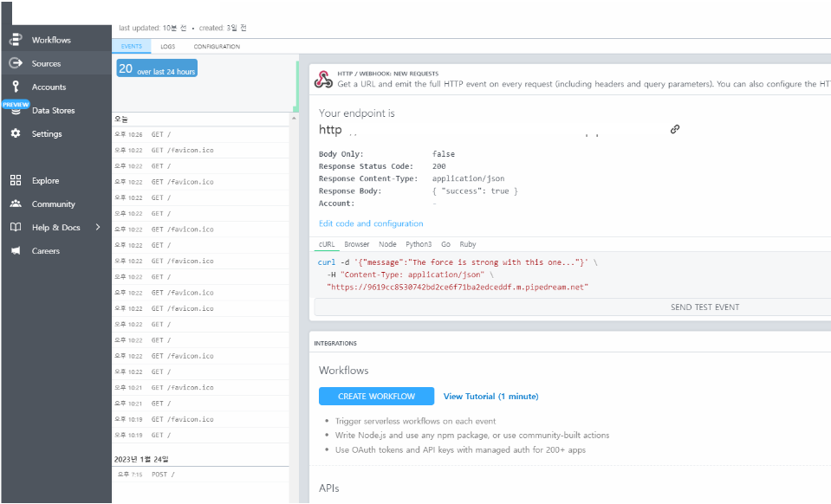This screenshot has height=504, width=831.
Task: Open Community label in sidebar
Action: click(54, 204)
